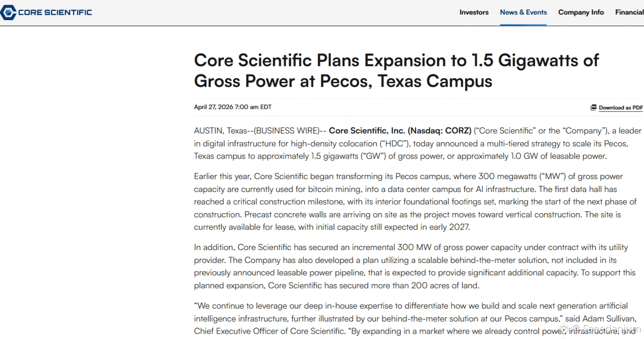Click the paragraph starting "In addition, Core Scientific"

pos(415,266)
